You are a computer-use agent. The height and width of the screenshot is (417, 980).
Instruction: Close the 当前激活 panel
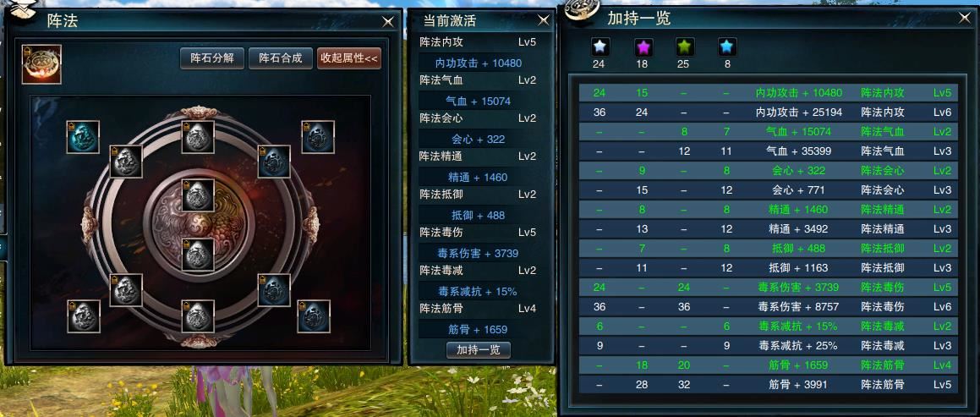(544, 20)
